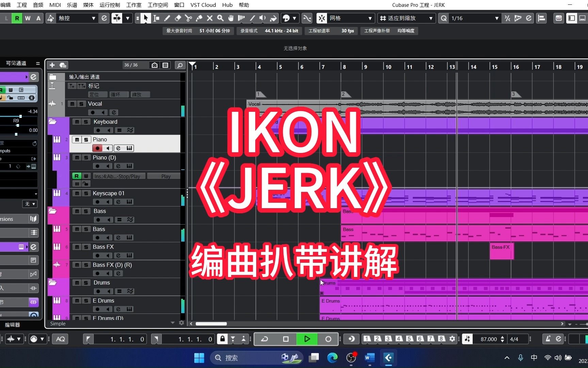The image size is (588, 368).
Task: Open the 帮助 menu
Action: pyautogui.click(x=244, y=5)
